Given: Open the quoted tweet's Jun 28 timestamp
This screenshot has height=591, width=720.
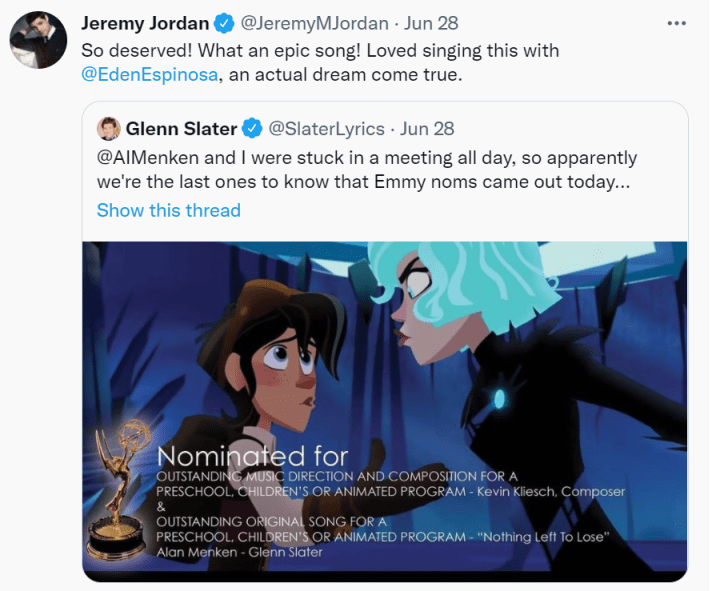Looking at the screenshot, I should [x=427, y=129].
